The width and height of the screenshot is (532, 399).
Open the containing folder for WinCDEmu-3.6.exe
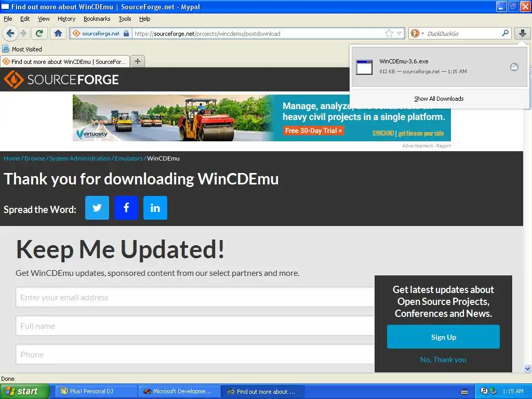[x=514, y=67]
